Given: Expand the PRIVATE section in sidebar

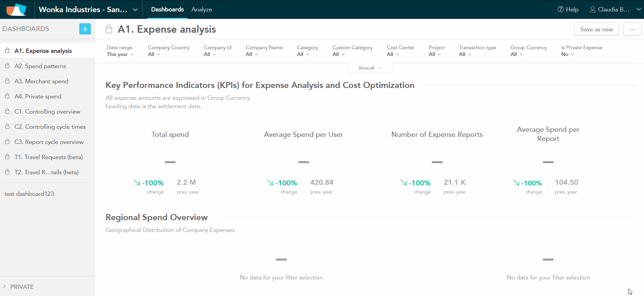Looking at the screenshot, I should tap(5, 287).
